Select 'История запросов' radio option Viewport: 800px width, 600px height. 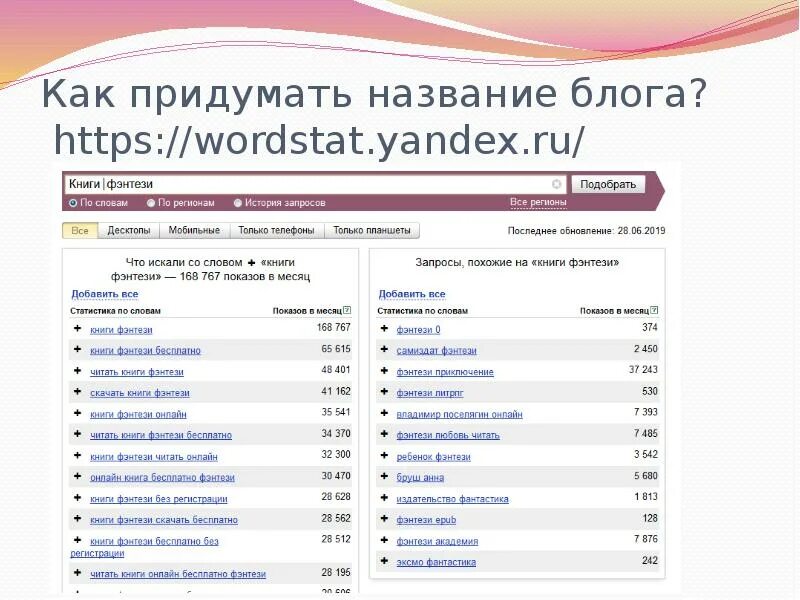(237, 203)
